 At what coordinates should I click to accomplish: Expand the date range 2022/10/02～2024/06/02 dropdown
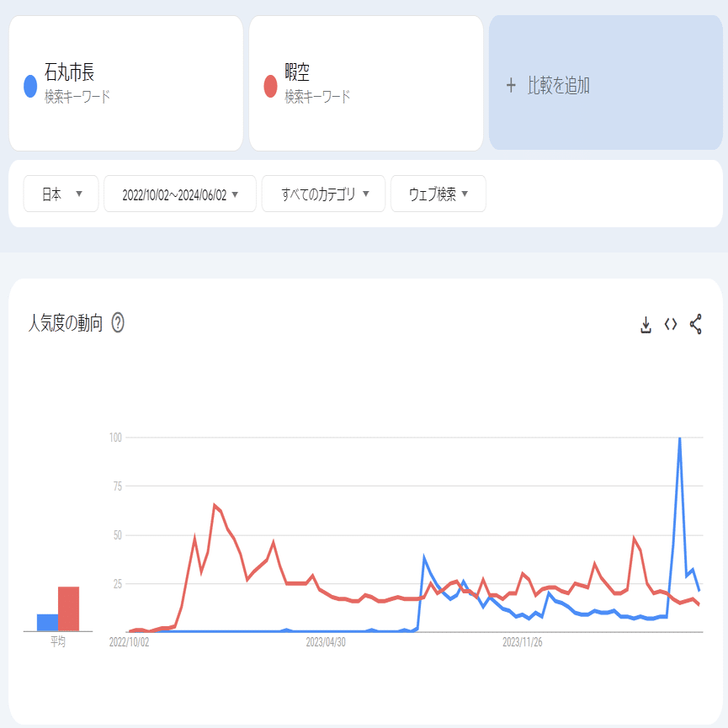click(180, 194)
